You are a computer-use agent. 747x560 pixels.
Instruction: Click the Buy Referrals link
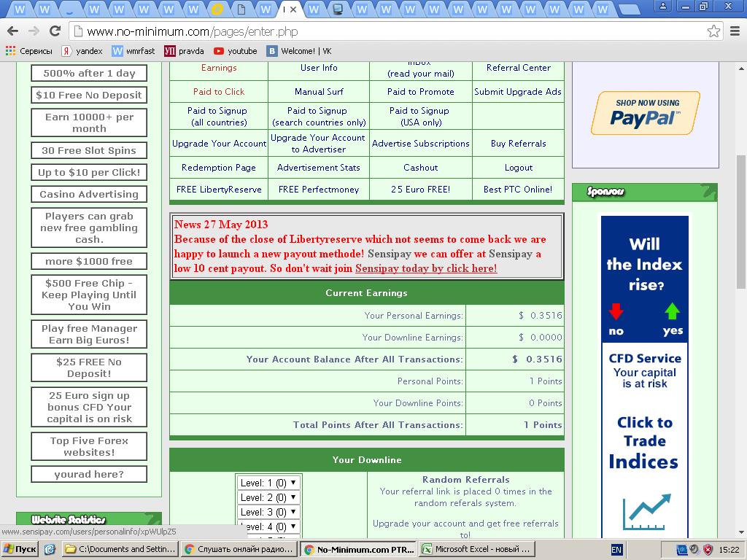click(519, 144)
